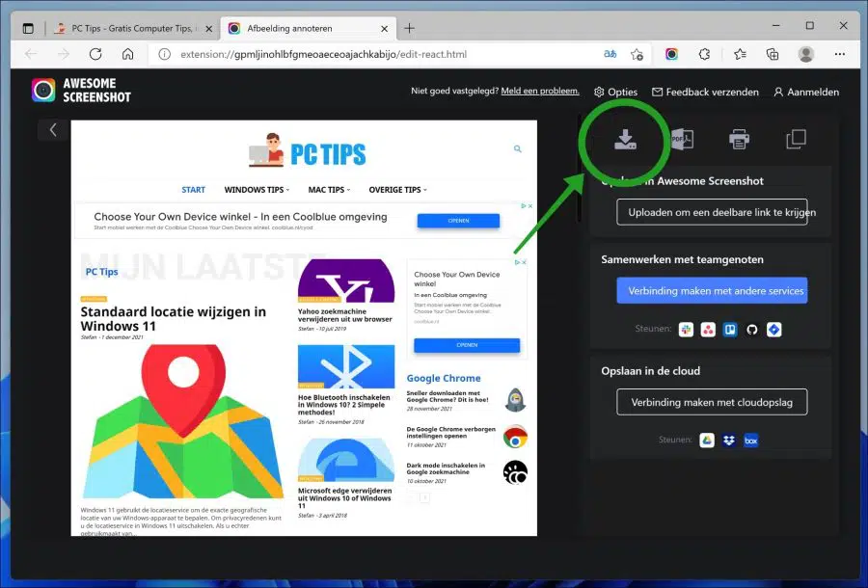Print the captured screenshot
The width and height of the screenshot is (868, 588).
[x=739, y=140]
